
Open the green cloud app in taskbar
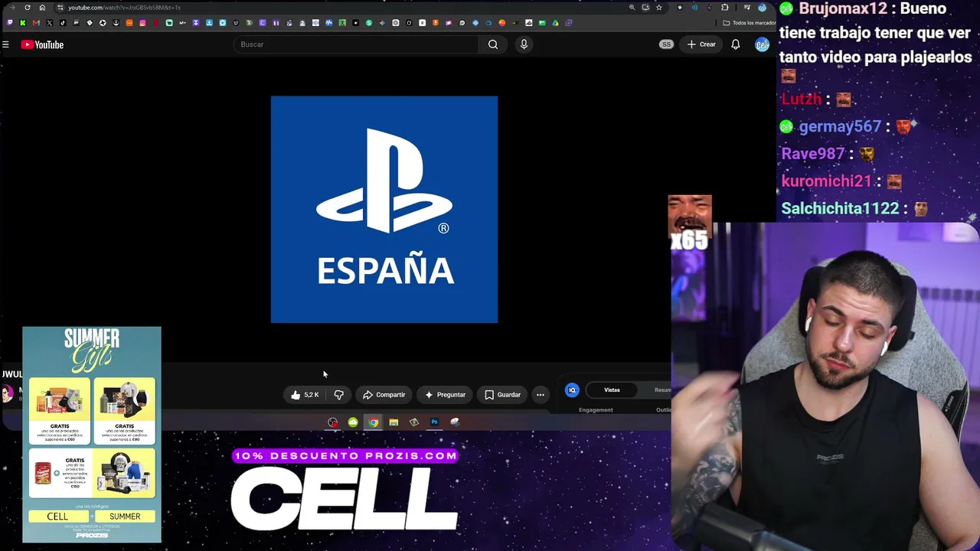tap(353, 422)
